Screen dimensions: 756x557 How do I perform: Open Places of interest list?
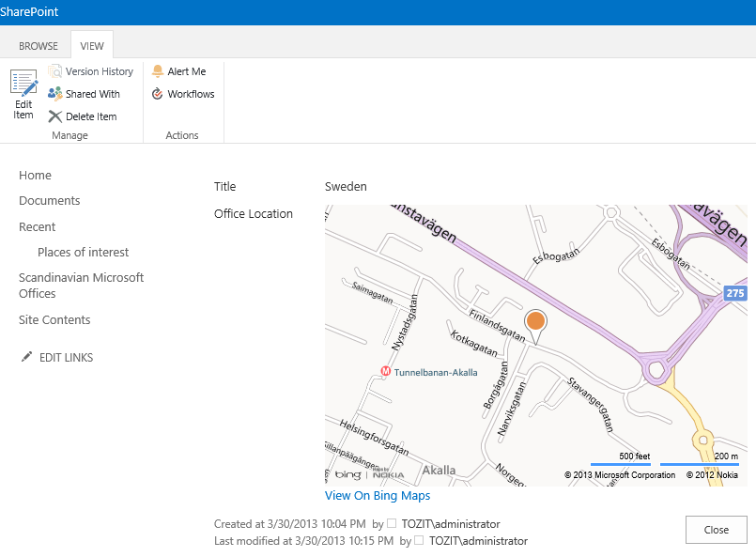click(x=83, y=253)
